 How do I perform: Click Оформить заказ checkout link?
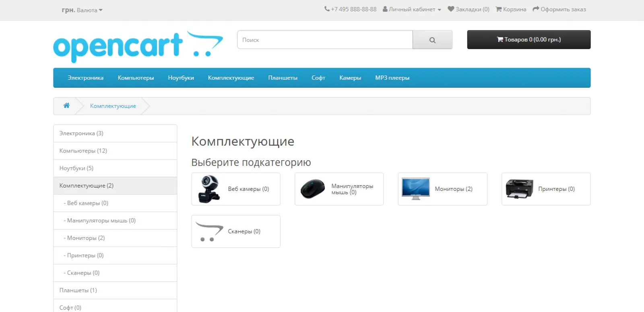click(x=559, y=9)
